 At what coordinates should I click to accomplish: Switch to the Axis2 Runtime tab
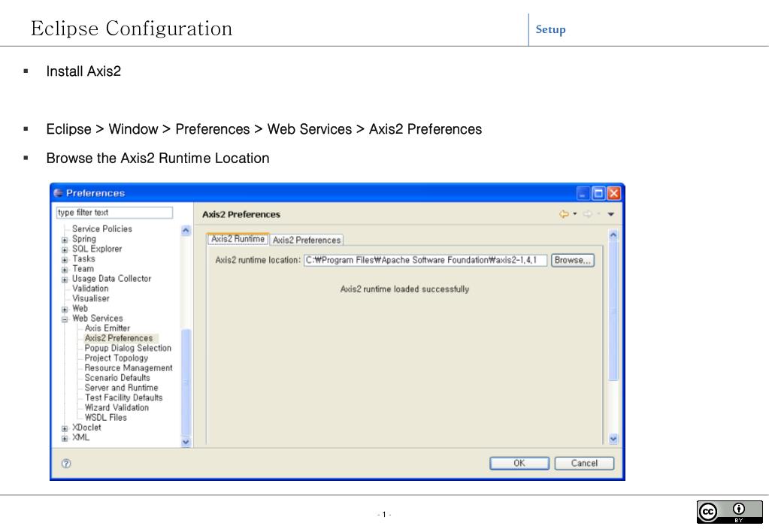coord(238,239)
